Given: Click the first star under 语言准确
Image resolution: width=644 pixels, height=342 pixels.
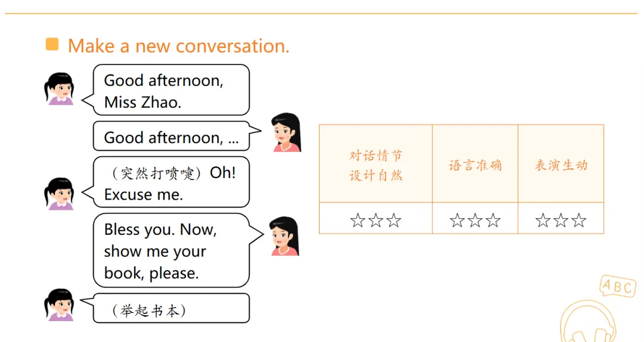Looking at the screenshot, I should [x=457, y=220].
